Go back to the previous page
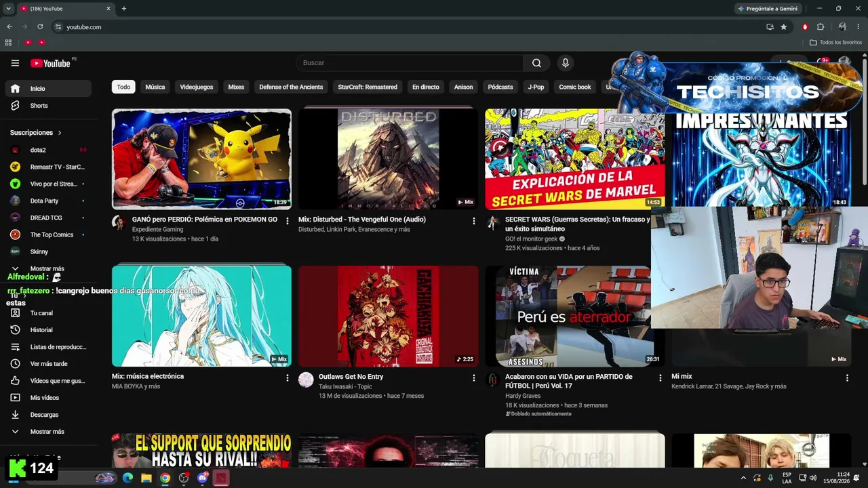The image size is (868, 488). [9, 27]
